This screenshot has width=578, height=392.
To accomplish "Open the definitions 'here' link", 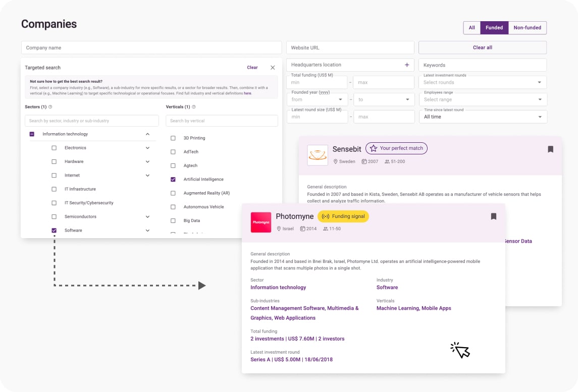I will [x=247, y=93].
